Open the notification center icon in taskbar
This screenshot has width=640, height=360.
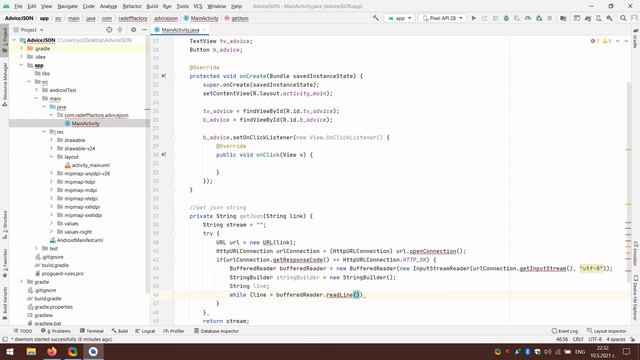(627, 351)
